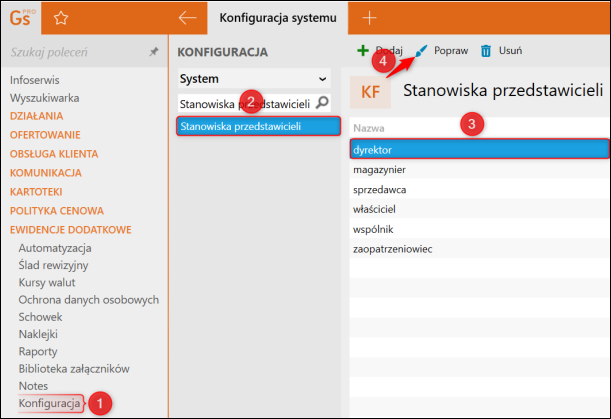This screenshot has width=611, height=419.
Task: Open Ochrona danych osobowych
Action: [88, 300]
